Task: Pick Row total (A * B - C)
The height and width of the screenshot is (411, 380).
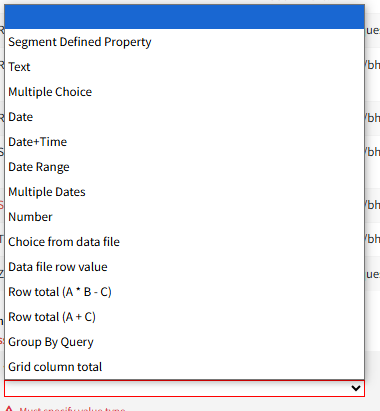Action: (184, 292)
